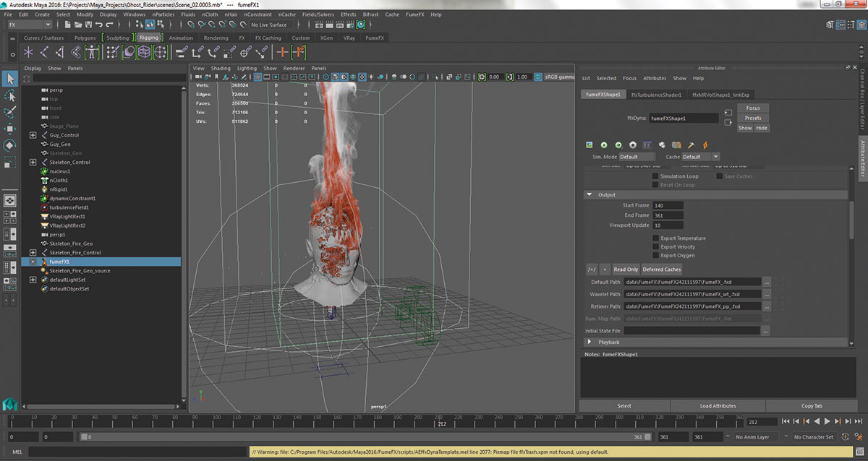
Task: Enable the Export Velocity checkbox
Action: [655, 246]
